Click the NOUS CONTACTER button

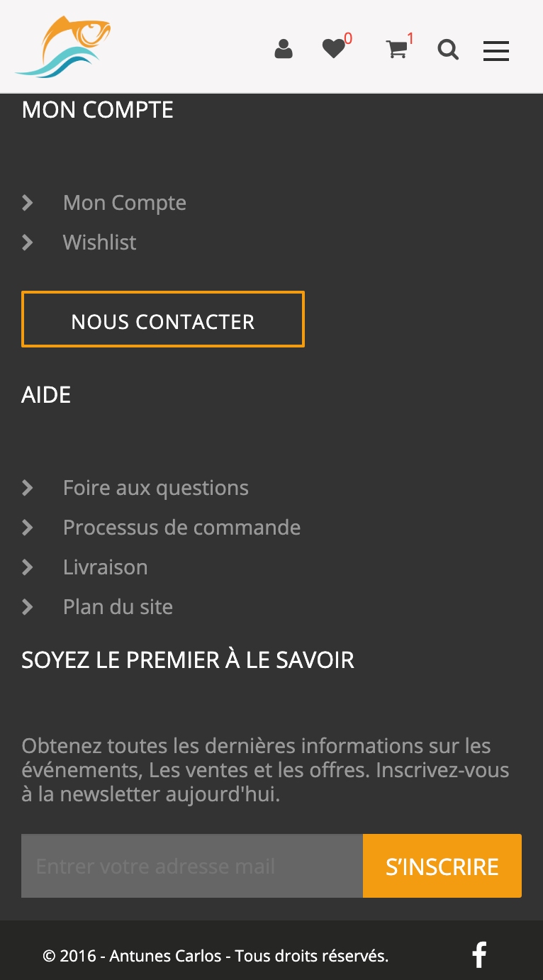pos(162,319)
